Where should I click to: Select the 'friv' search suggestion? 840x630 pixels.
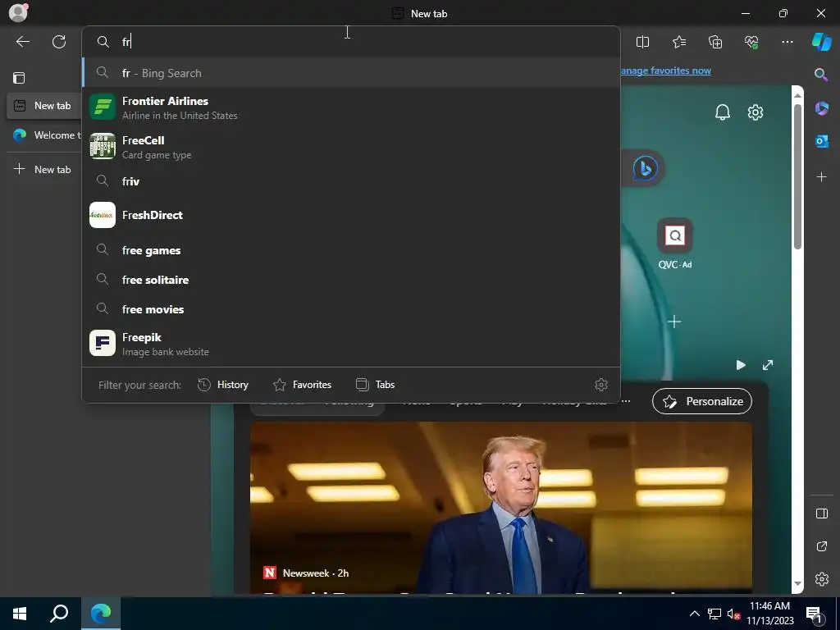351,181
